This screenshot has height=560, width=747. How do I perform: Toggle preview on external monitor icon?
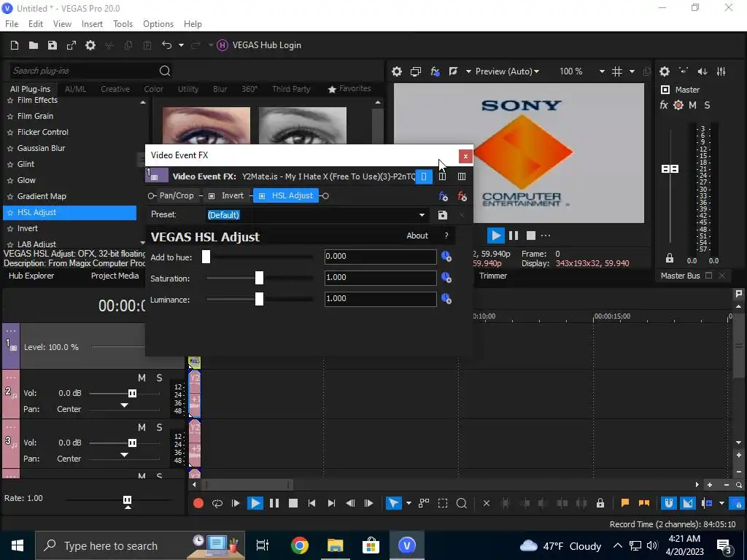[415, 71]
